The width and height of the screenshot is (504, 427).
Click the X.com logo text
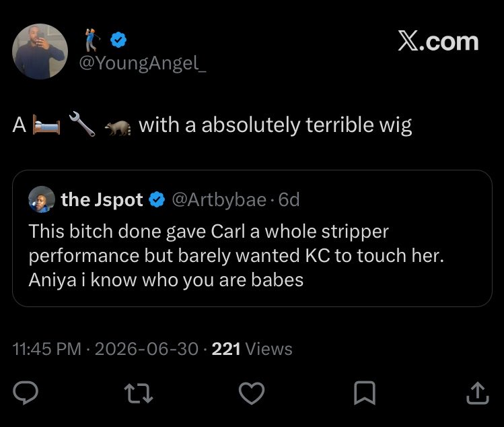[439, 41]
